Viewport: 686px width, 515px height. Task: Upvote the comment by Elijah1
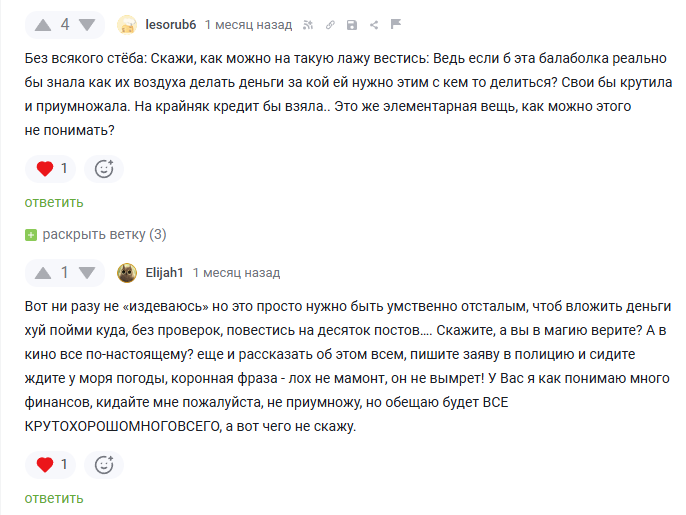(43, 272)
